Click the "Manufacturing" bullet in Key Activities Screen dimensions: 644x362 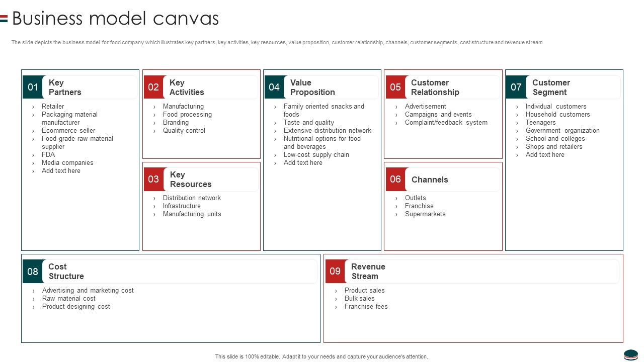tap(183, 107)
